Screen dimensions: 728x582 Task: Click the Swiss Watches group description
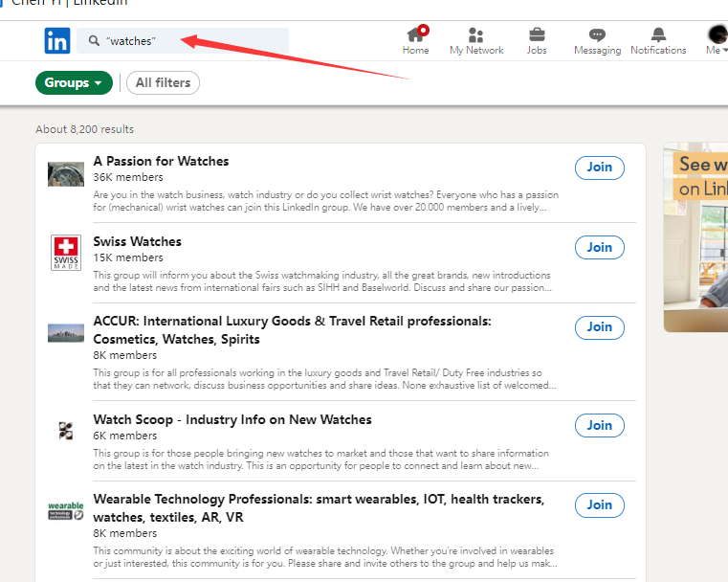(322, 281)
